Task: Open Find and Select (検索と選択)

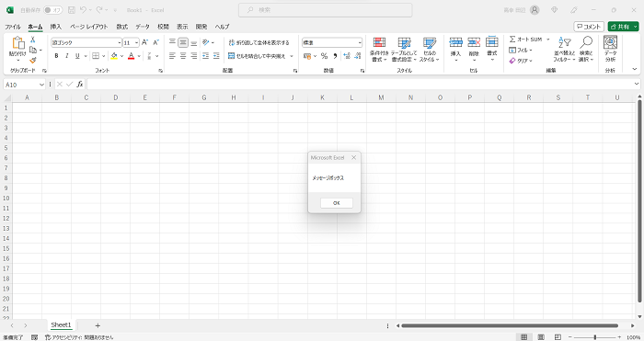Action: [586, 50]
